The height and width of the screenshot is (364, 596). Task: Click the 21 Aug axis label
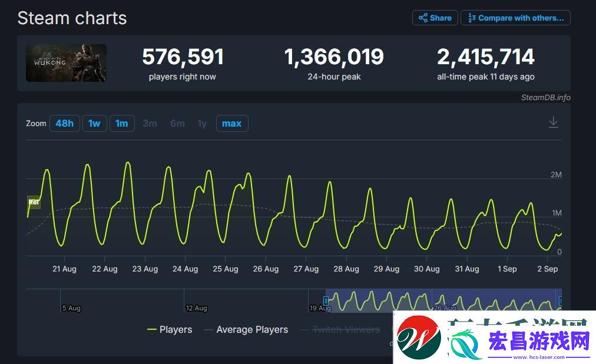click(x=65, y=269)
